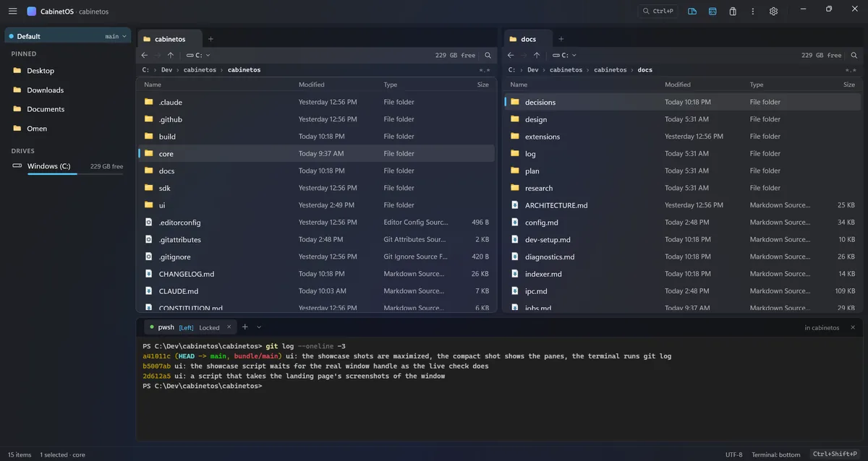Image resolution: width=868 pixels, height=461 pixels.
Task: Open Settings via the gear icon
Action: (x=773, y=11)
